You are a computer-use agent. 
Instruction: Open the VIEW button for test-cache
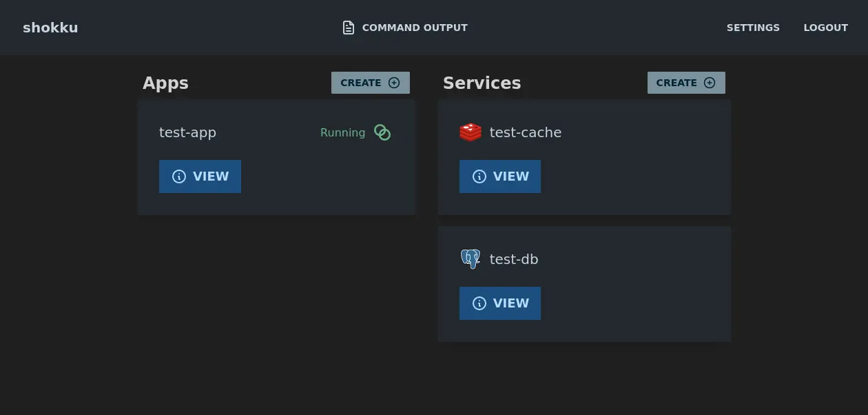pos(500,176)
